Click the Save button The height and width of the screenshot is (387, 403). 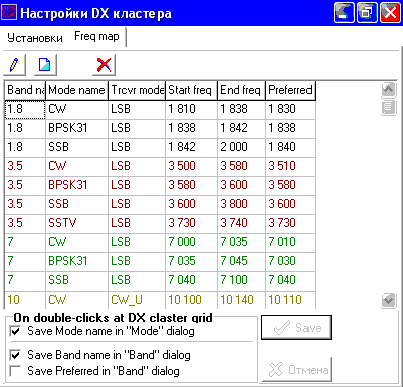click(296, 328)
